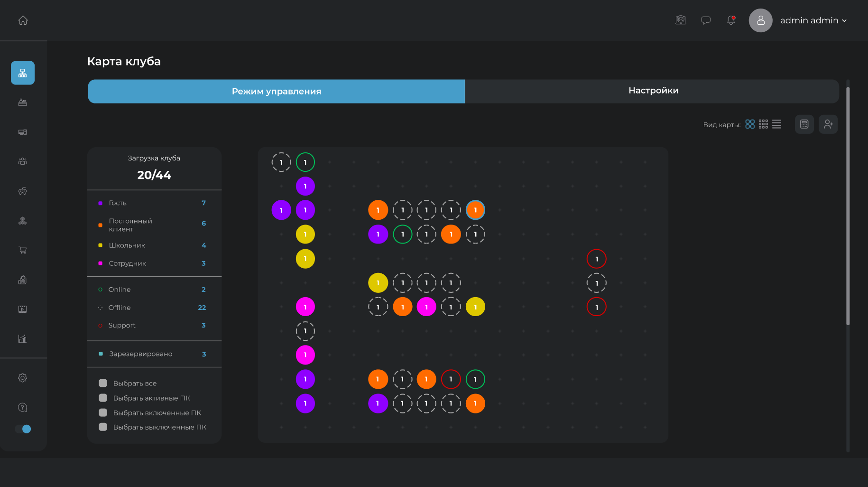Screen dimensions: 868x487
Task: Click the Гость category in legend
Action: 118,203
